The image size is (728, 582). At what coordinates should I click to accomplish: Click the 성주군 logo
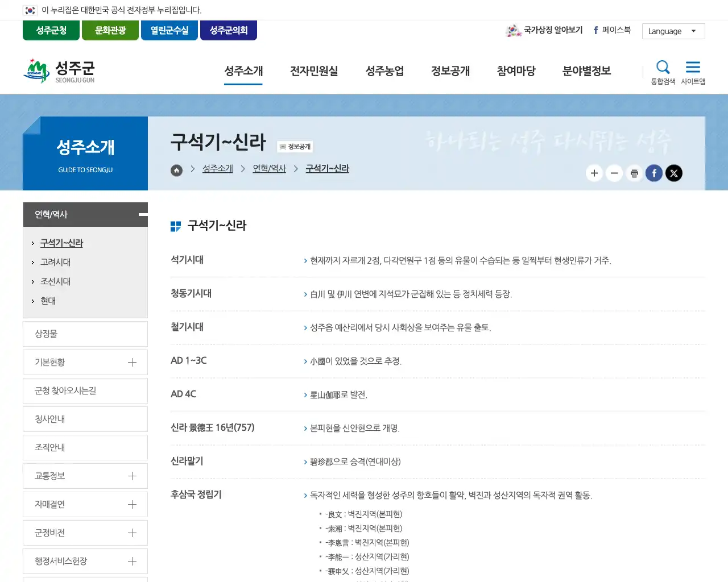tap(59, 71)
